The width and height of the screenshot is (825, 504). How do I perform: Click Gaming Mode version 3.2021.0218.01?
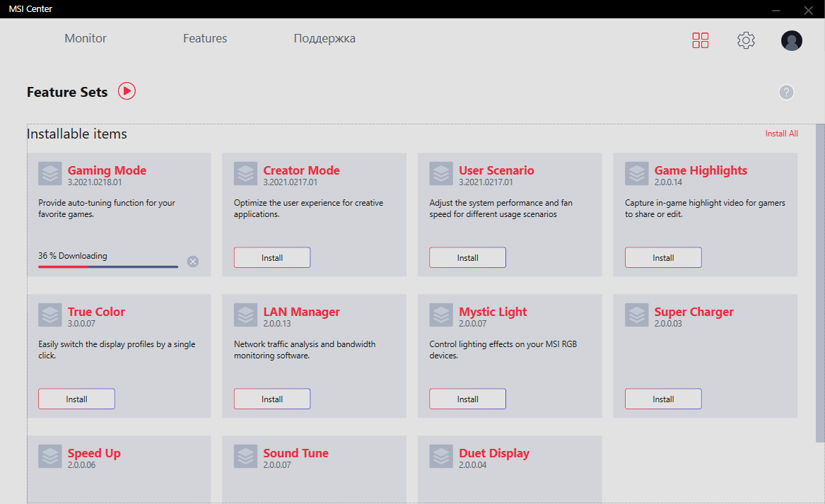click(x=95, y=182)
